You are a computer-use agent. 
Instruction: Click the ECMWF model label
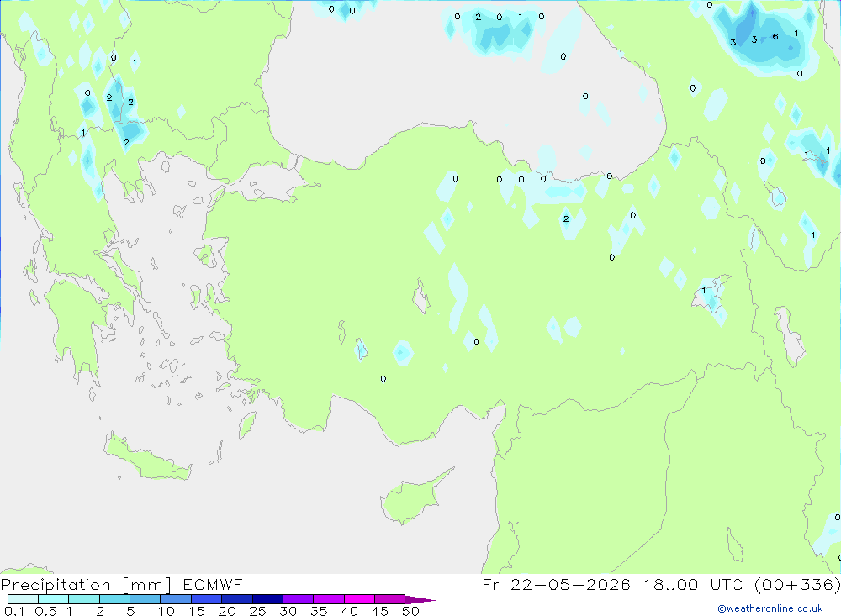click(x=213, y=585)
